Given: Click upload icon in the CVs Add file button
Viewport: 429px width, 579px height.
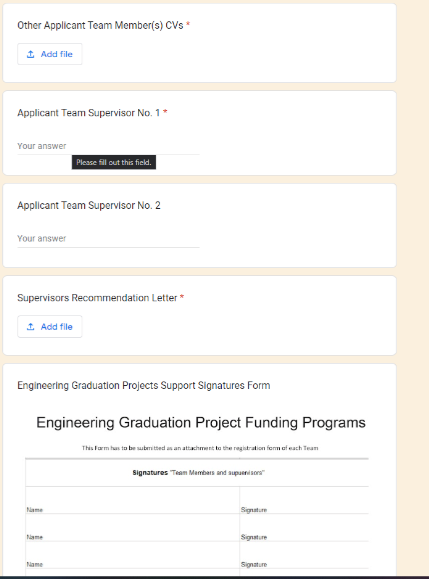Looking at the screenshot, I should pos(31,54).
